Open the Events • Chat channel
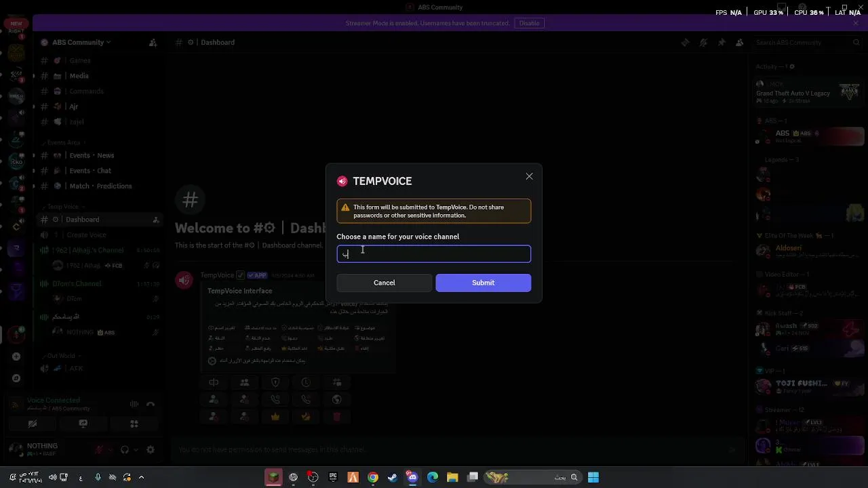The image size is (868, 488). point(99,171)
